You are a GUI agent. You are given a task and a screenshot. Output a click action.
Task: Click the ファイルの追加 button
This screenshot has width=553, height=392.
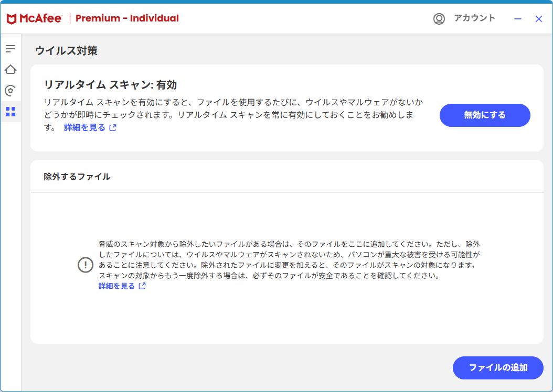498,368
